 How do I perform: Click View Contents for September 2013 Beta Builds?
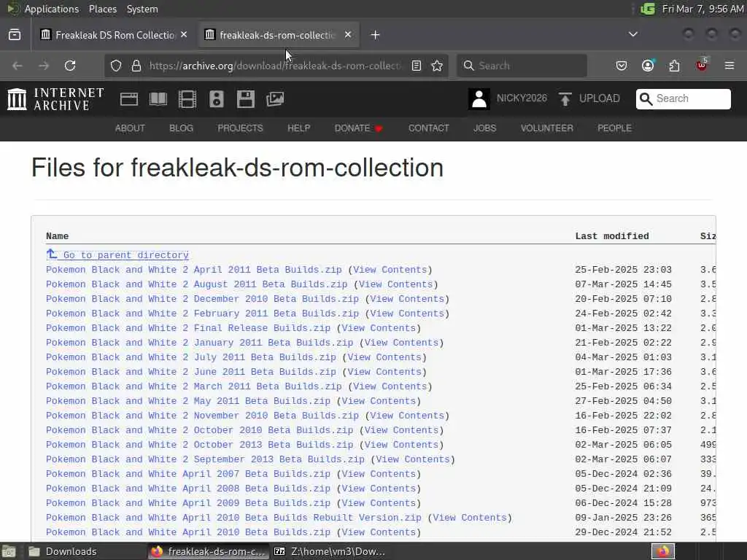(x=413, y=459)
